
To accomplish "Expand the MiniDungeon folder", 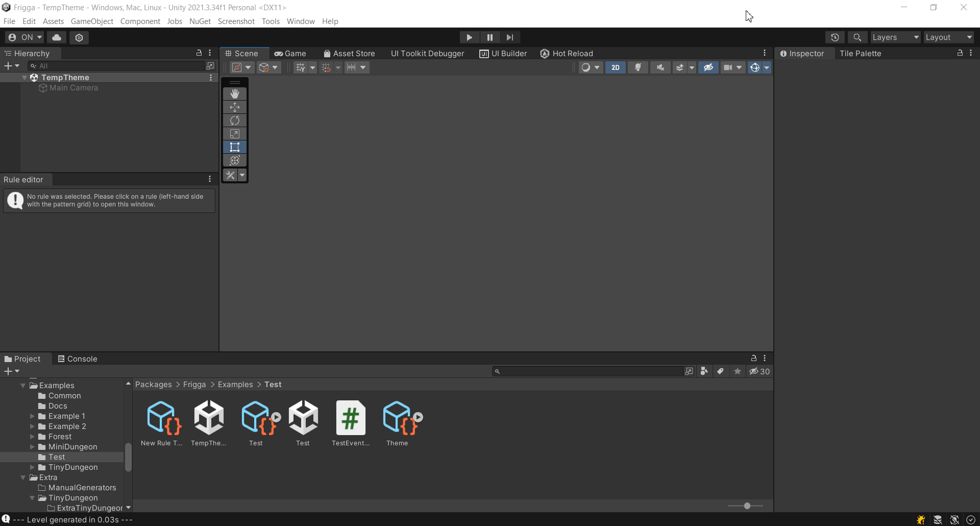I will tap(32, 447).
